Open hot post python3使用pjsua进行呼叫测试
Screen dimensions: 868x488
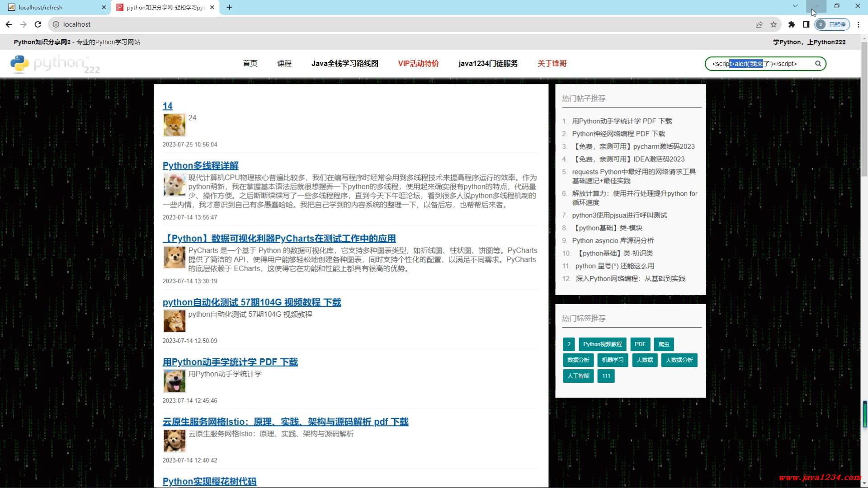[619, 215]
